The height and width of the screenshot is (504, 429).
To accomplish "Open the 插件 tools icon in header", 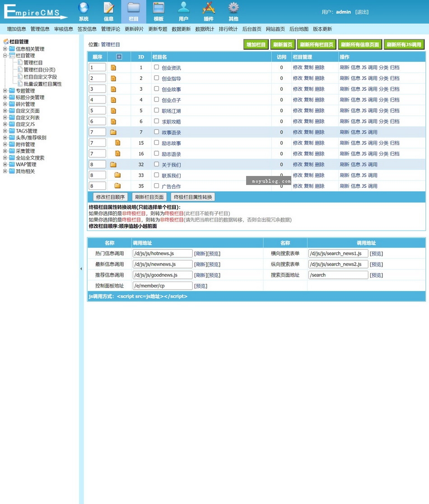I will click(x=208, y=8).
